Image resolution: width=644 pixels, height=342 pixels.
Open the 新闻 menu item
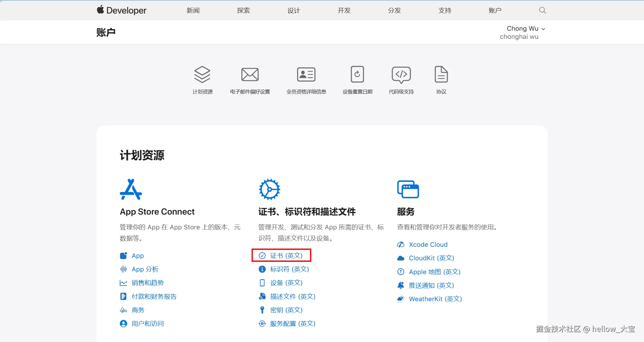click(x=193, y=11)
